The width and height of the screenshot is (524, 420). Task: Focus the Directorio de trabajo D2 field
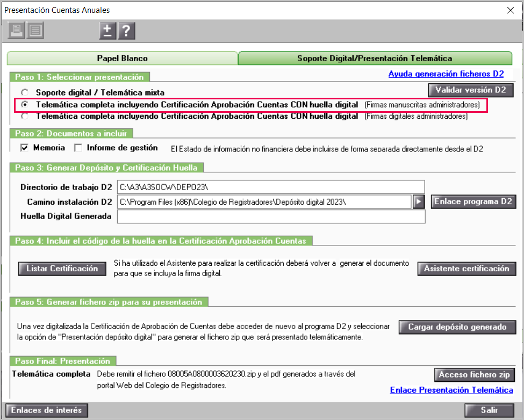point(271,187)
